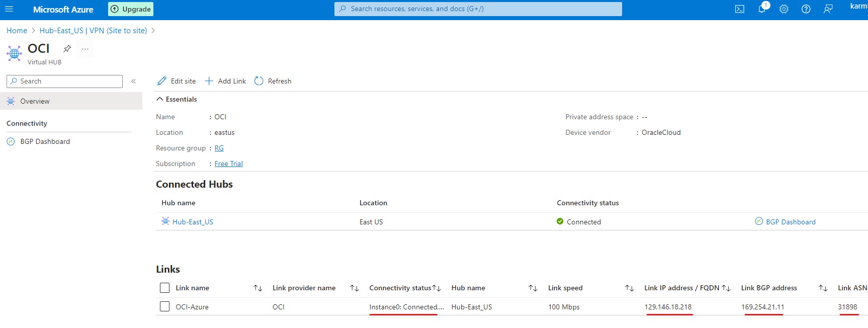The width and height of the screenshot is (868, 328).
Task: Collapse the left sidebar menu
Action: point(134,81)
